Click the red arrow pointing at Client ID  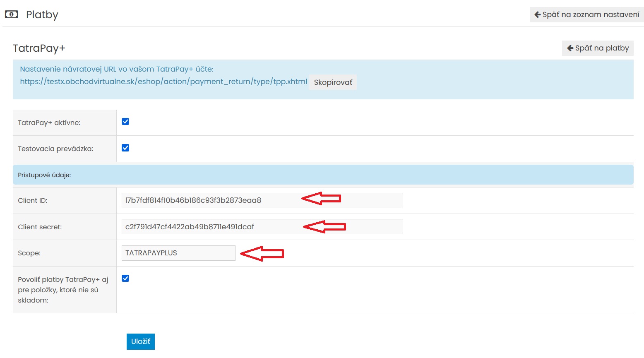[x=321, y=199]
